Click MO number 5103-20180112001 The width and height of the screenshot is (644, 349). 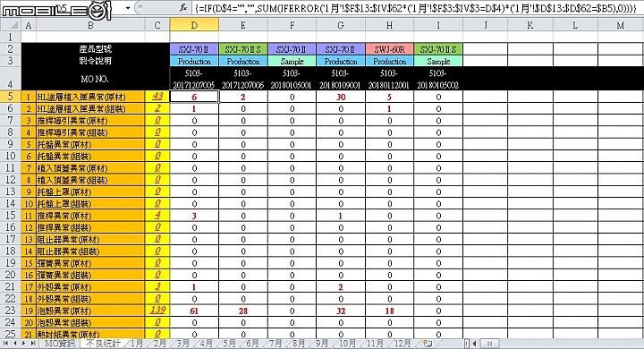(389, 79)
